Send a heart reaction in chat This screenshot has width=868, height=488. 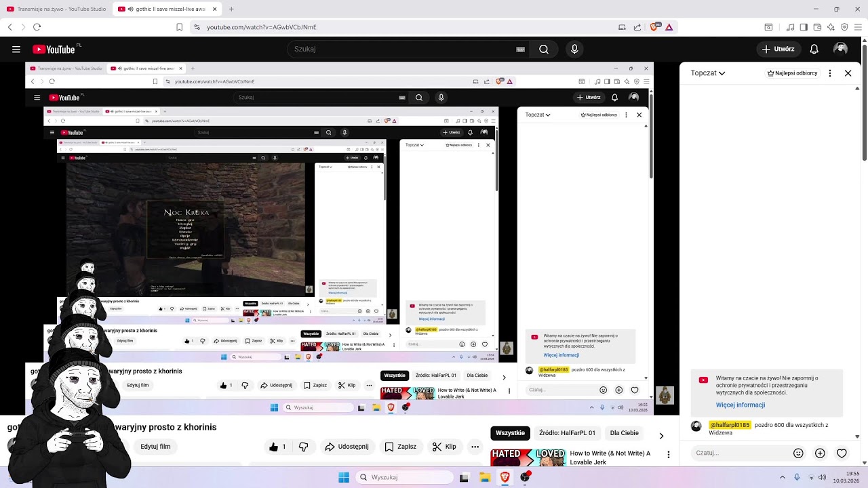(x=842, y=453)
